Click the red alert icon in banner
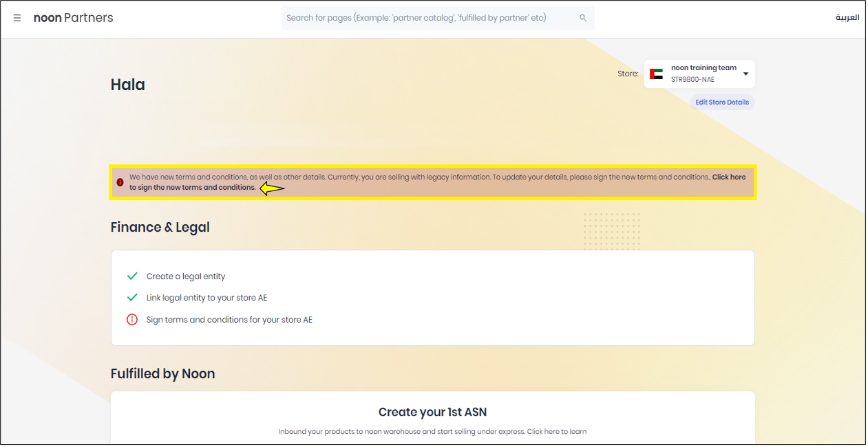The image size is (868, 447). (120, 182)
